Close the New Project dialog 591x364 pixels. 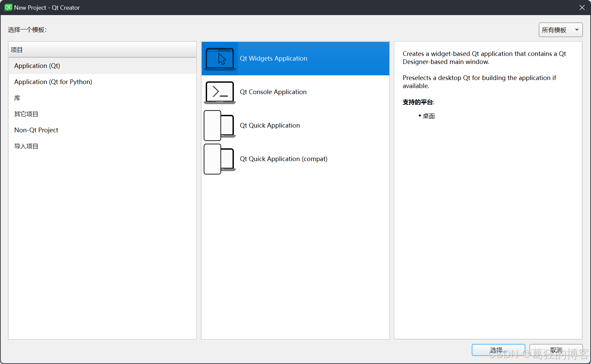pyautogui.click(x=582, y=7)
